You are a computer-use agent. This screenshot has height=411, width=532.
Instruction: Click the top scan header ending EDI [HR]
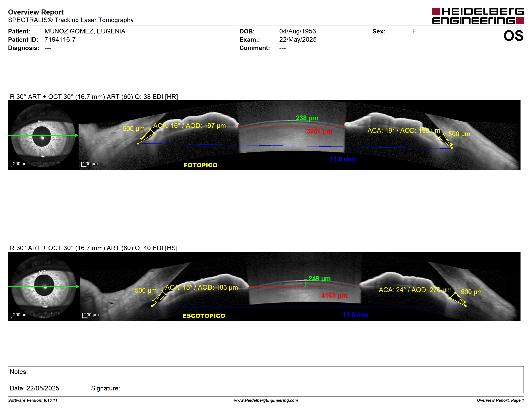click(x=93, y=97)
